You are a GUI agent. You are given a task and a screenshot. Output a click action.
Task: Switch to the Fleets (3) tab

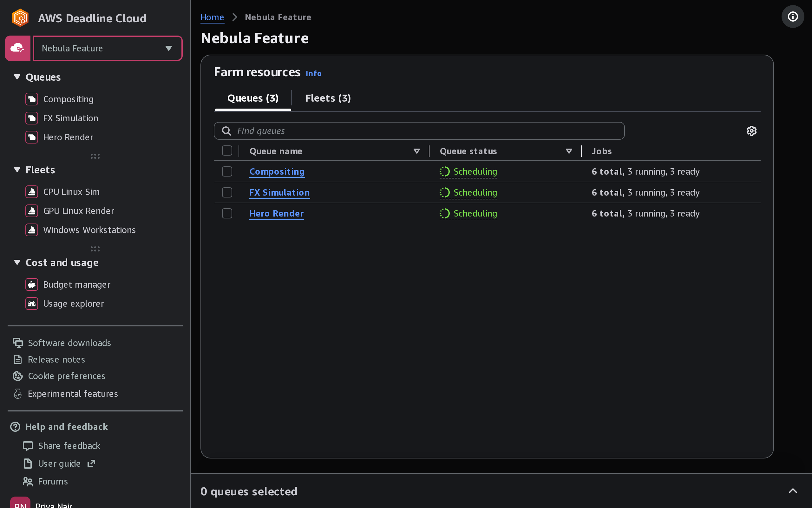click(x=328, y=98)
